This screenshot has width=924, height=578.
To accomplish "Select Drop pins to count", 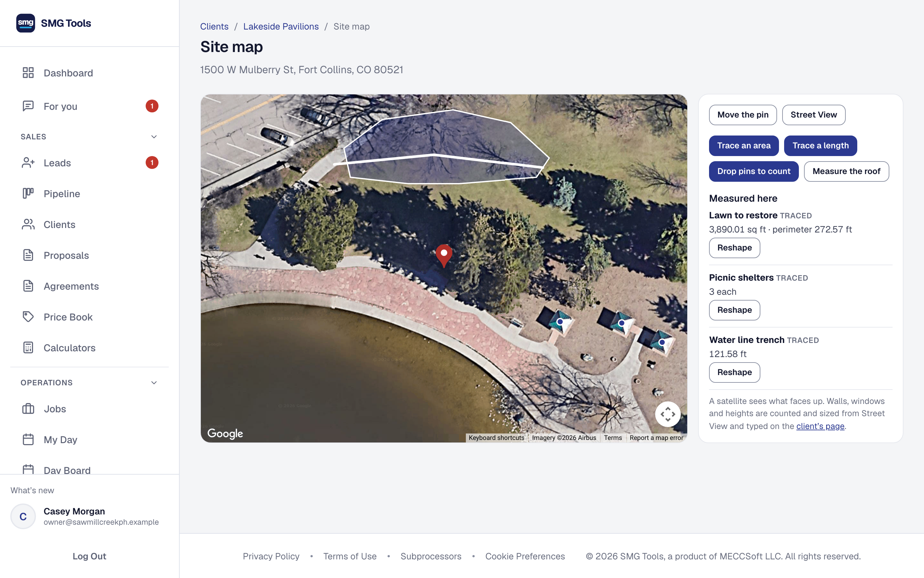I will [x=754, y=171].
